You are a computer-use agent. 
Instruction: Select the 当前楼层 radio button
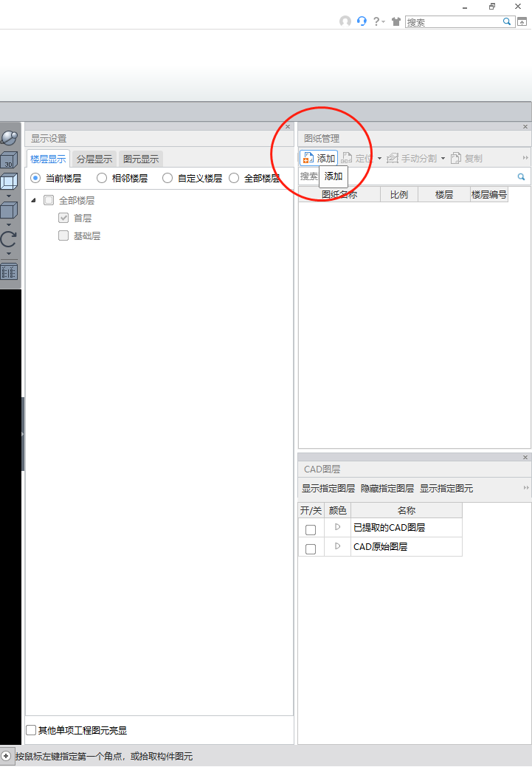35,178
